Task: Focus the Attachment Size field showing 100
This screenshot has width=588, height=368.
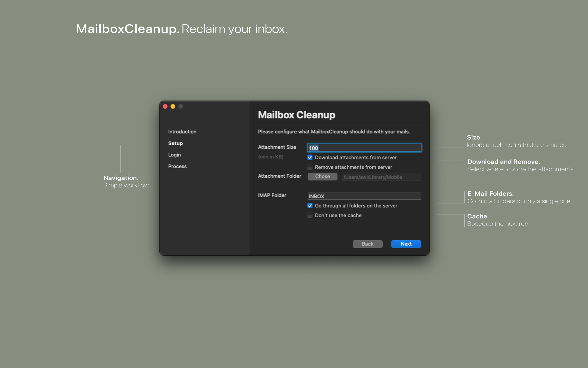Action: click(x=364, y=148)
